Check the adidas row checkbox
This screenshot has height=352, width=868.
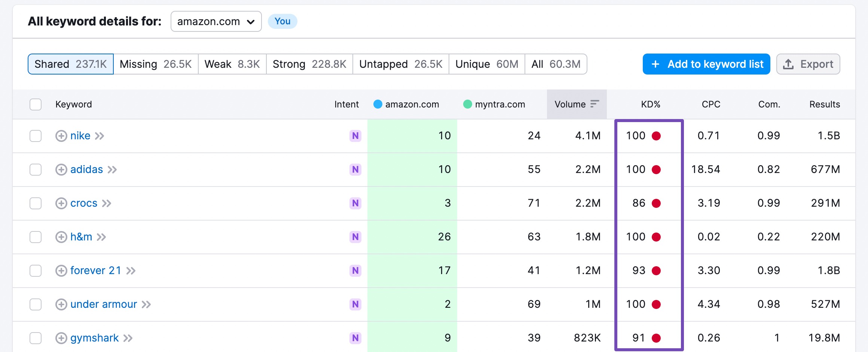tap(36, 170)
